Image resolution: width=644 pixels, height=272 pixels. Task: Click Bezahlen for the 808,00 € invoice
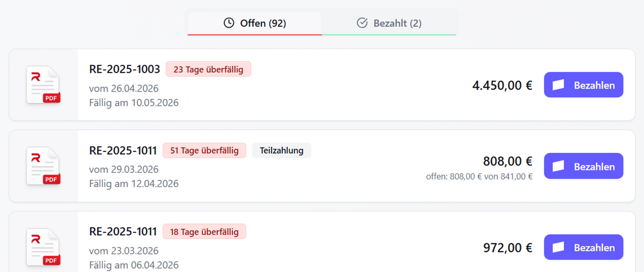(x=584, y=166)
